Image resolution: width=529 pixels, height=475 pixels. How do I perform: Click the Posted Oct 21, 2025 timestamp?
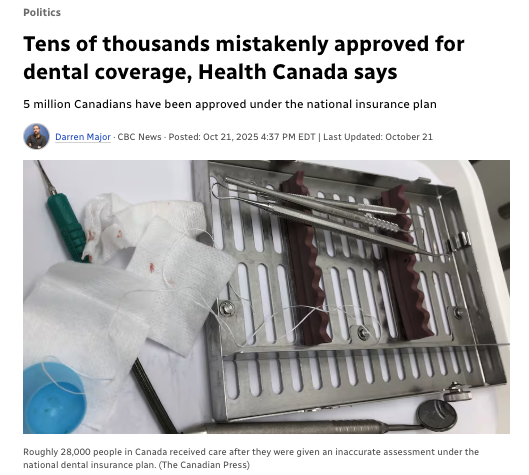(242, 137)
